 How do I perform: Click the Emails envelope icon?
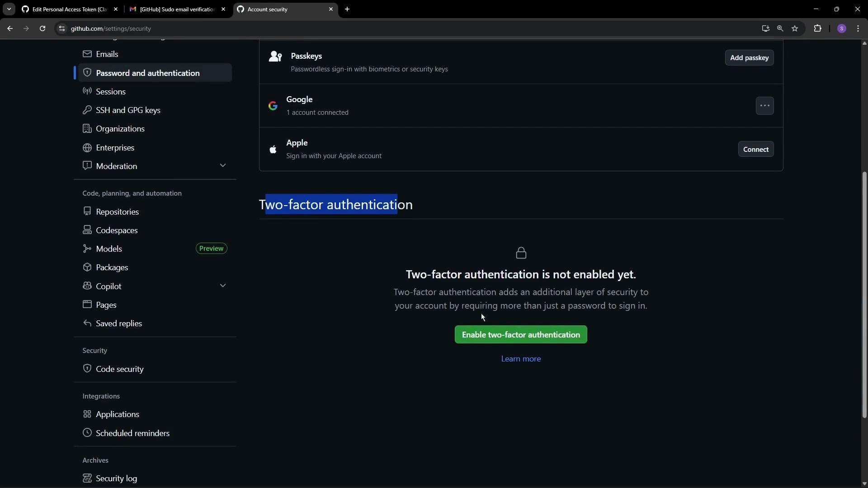click(x=87, y=54)
